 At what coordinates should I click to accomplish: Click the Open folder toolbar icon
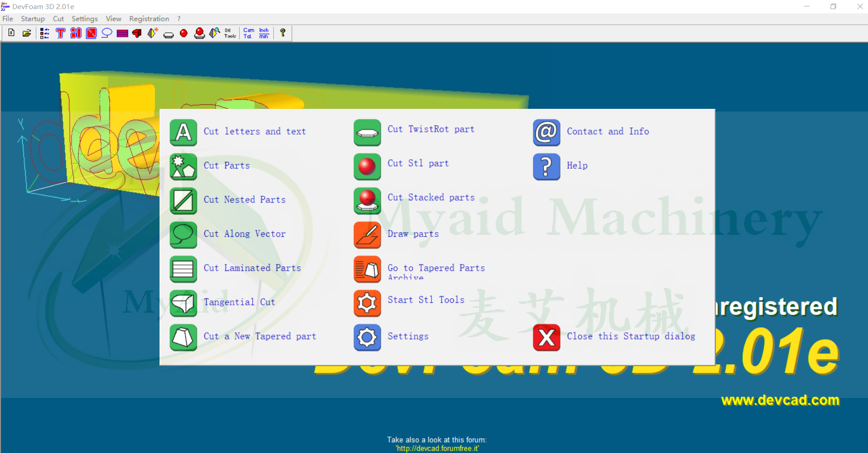[x=27, y=33]
